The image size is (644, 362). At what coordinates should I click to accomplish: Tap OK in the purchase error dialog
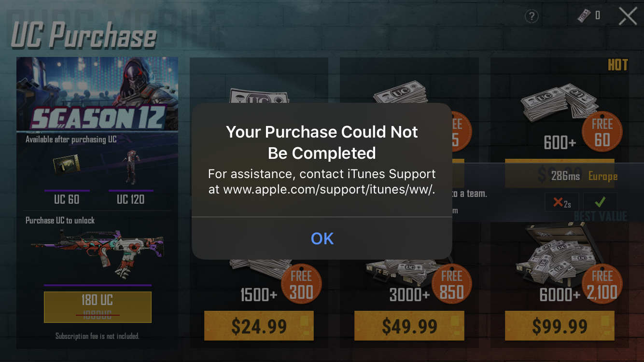[322, 238]
